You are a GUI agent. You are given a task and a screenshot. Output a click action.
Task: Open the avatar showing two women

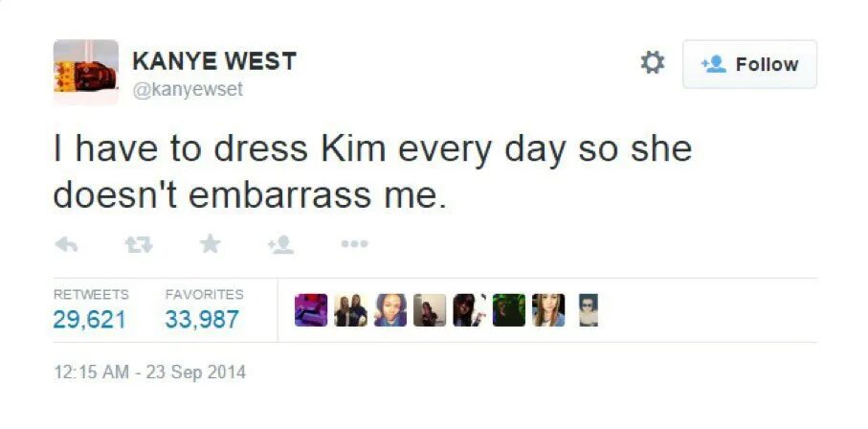[350, 310]
